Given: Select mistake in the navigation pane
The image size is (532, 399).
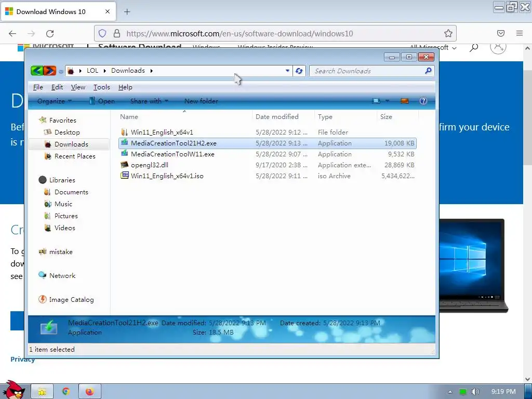Looking at the screenshot, I should [x=61, y=252].
